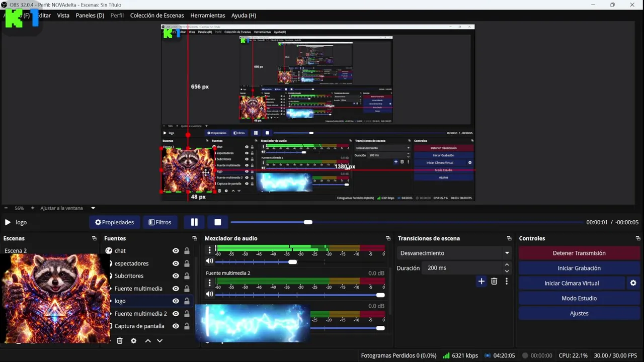Toggle the lock on Fuente multimedia source
This screenshot has width=644, height=362.
tap(187, 289)
